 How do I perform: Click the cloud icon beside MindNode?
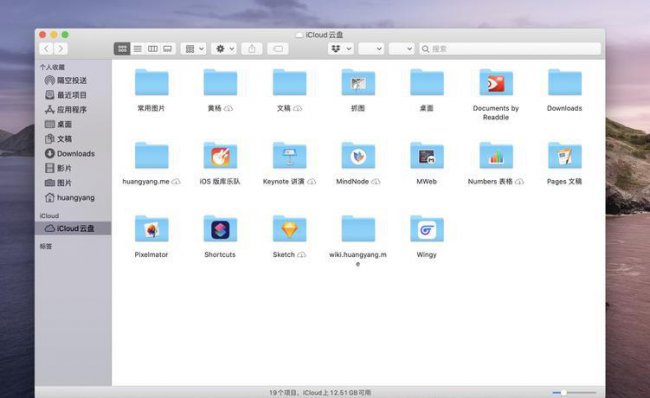pyautogui.click(x=376, y=182)
